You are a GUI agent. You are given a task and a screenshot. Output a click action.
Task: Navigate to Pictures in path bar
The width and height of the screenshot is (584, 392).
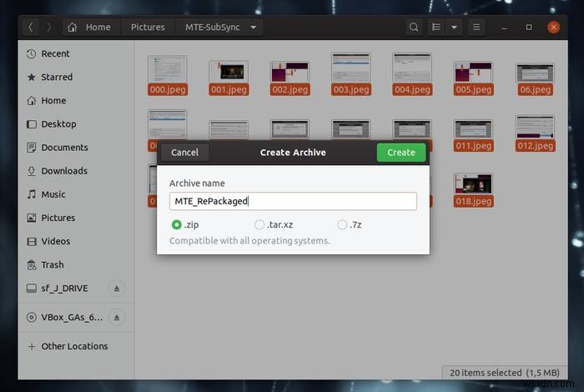(x=148, y=28)
